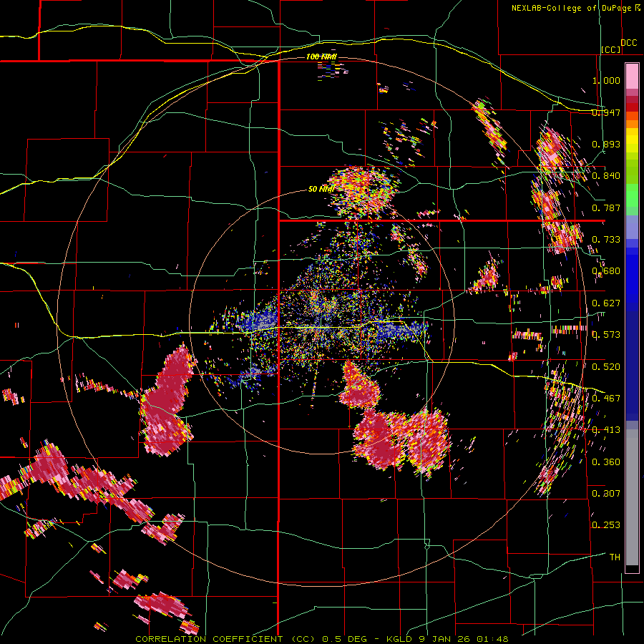Select the 0.253 scale value
Screen dimensions: 644x644
pyautogui.click(x=606, y=525)
